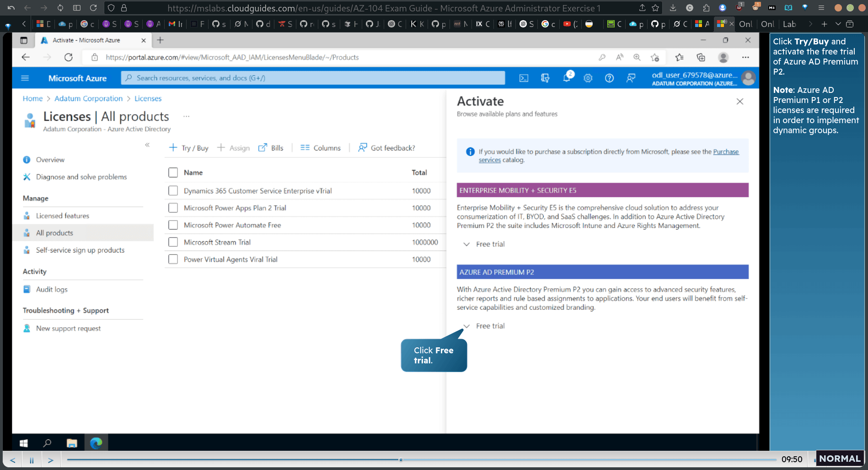Open the Columns chooser
This screenshot has height=470, width=868.
[321, 148]
